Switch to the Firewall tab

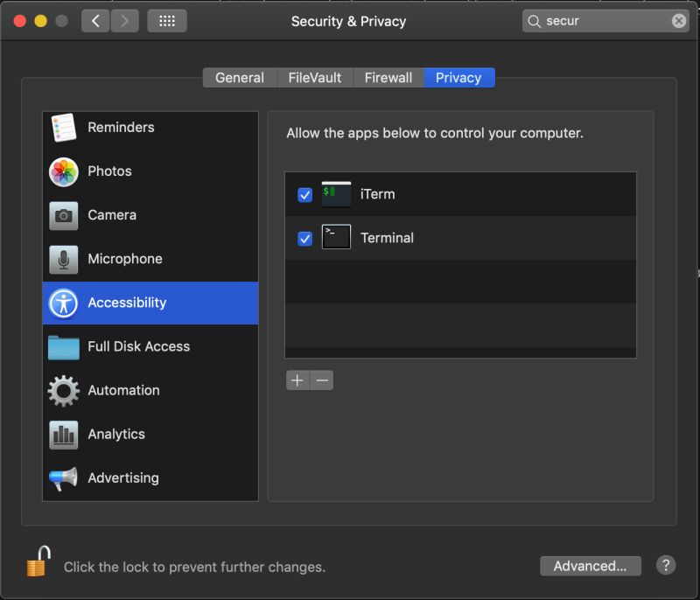coord(388,78)
